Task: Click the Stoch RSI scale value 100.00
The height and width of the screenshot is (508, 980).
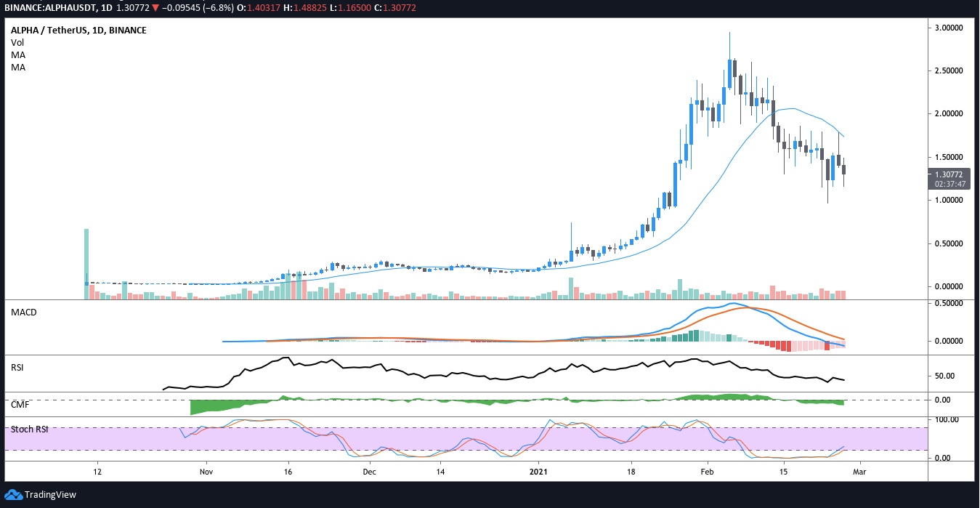Action: point(947,419)
